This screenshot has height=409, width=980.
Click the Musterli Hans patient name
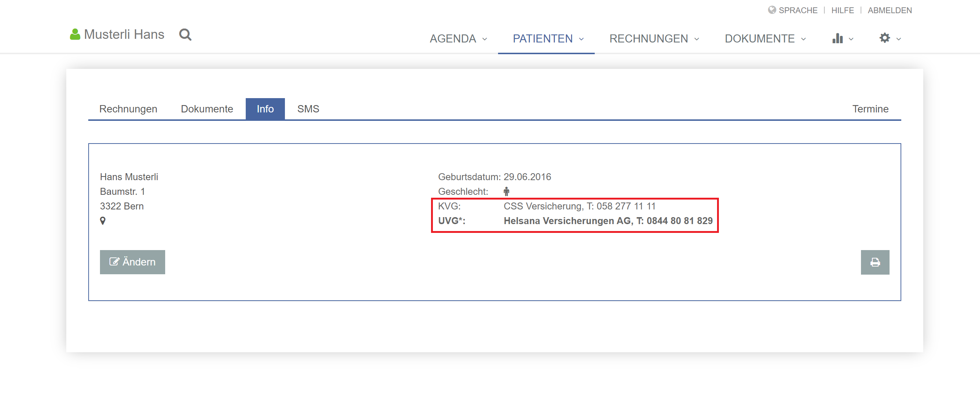(x=124, y=34)
